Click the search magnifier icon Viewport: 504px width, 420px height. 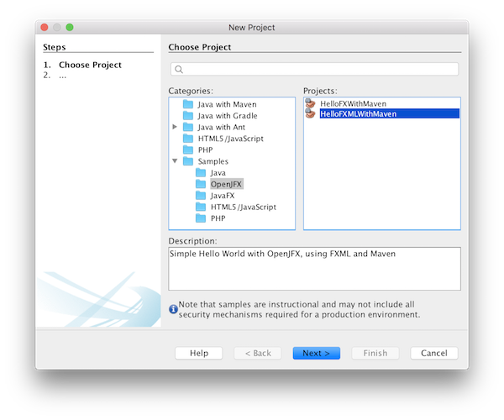(179, 70)
